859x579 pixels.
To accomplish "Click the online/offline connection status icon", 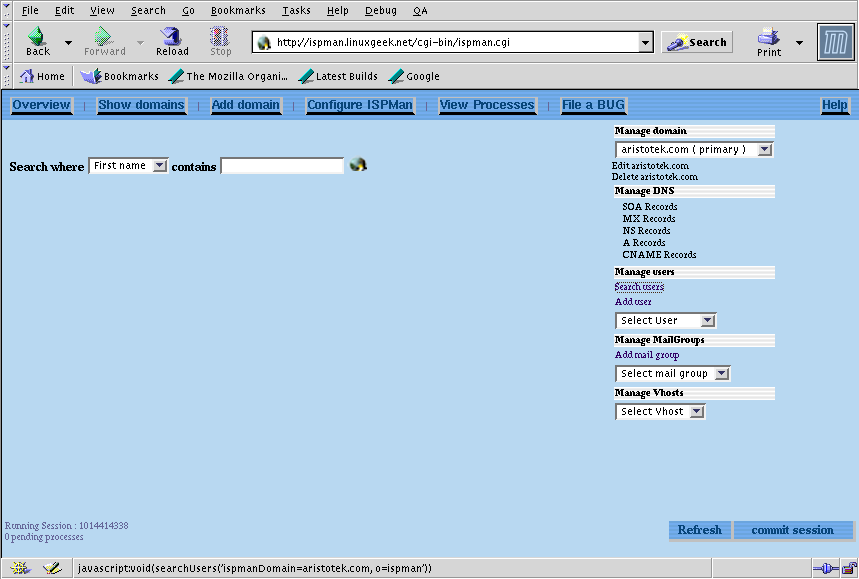I will (826, 569).
